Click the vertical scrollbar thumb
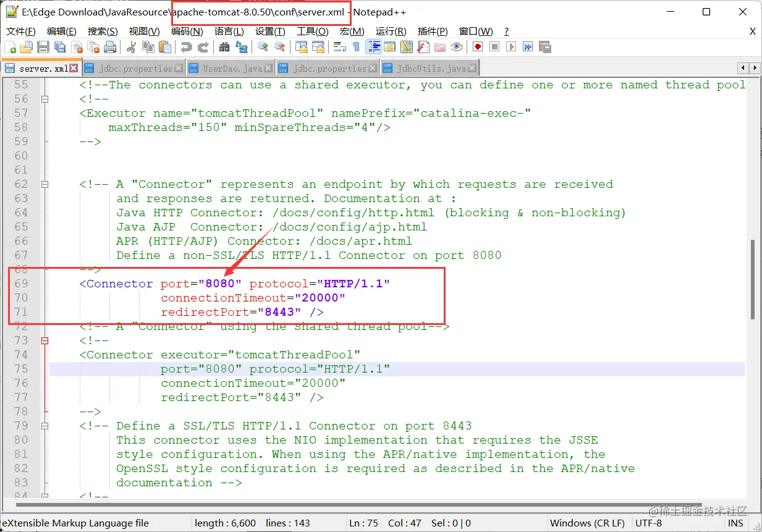The height and width of the screenshot is (532, 762). click(753, 279)
